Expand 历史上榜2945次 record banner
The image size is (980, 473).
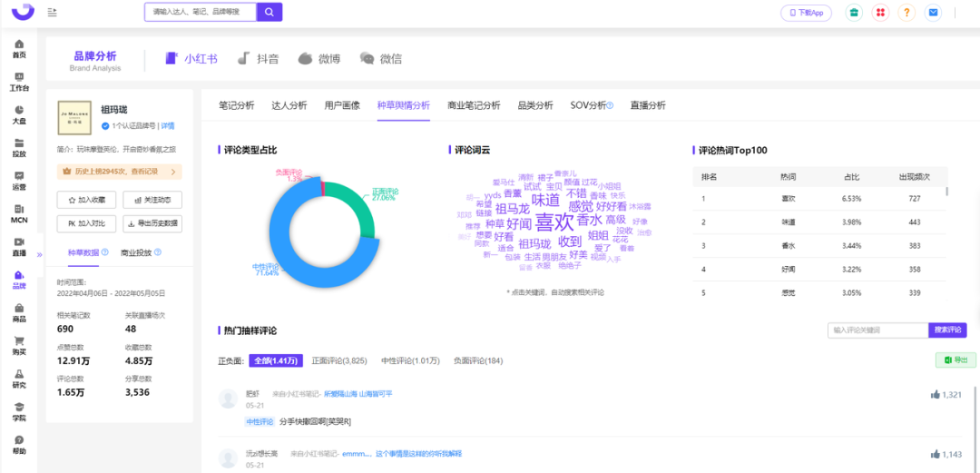point(120,172)
